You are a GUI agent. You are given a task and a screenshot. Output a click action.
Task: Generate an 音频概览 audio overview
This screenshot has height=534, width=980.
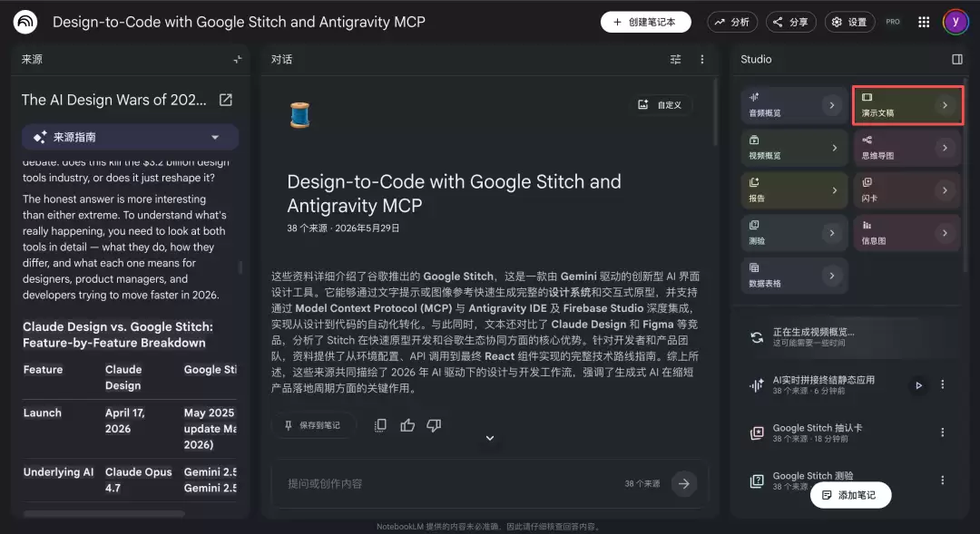pos(794,105)
